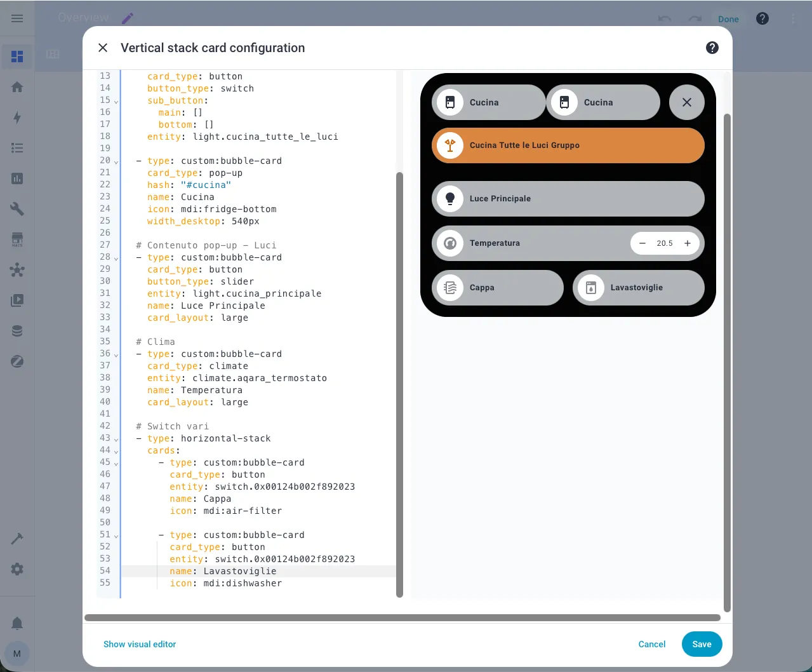Click the help icon in dialog header

712,48
